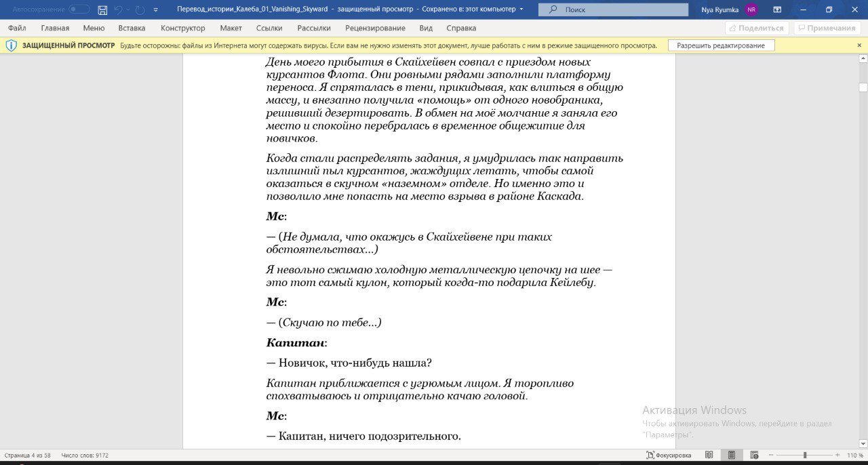The image size is (868, 465).
Task: Click the Примечания comments button
Action: click(x=827, y=28)
